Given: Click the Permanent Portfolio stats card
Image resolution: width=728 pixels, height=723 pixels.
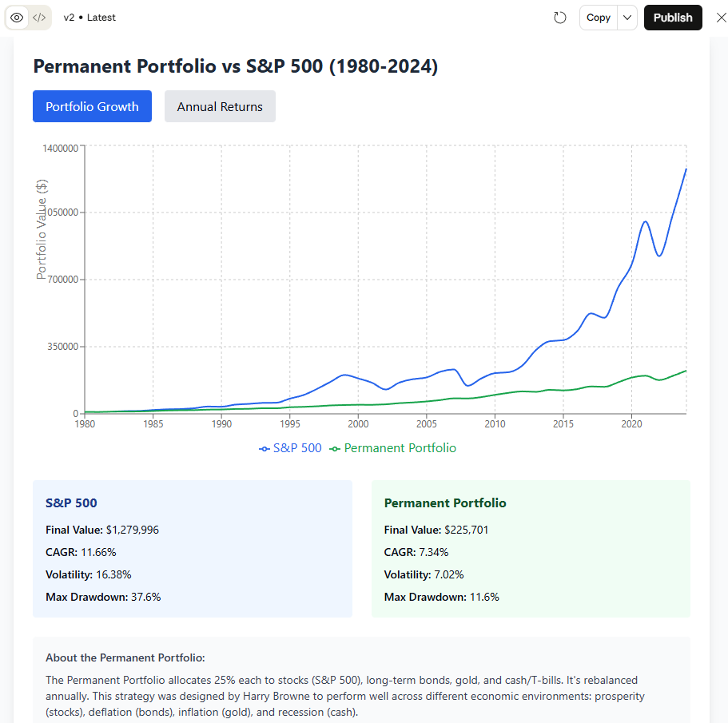Looking at the screenshot, I should point(531,549).
